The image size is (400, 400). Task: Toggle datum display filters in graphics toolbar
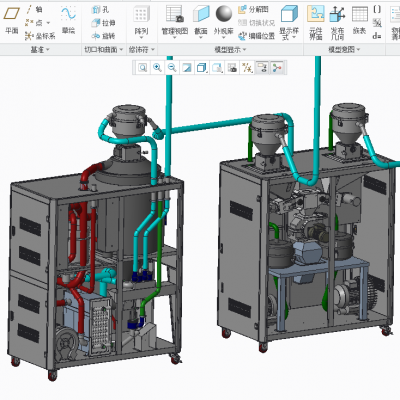(x=247, y=68)
